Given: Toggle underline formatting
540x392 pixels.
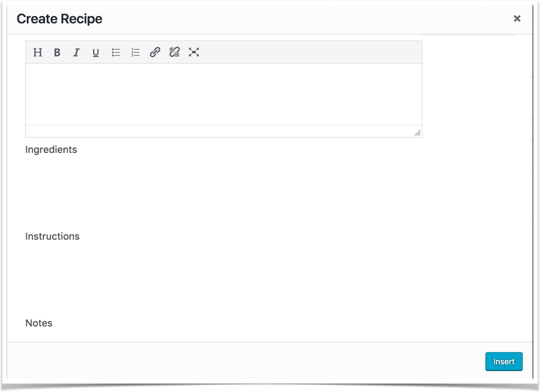Looking at the screenshot, I should 96,53.
